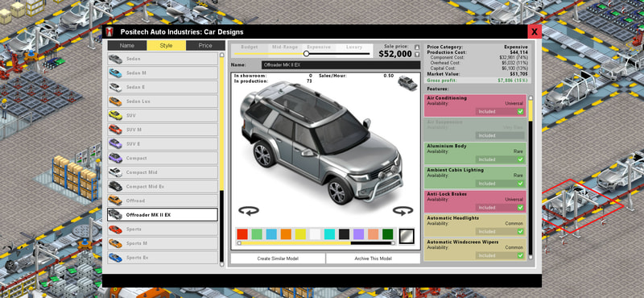Click the dark Compact Mid Ex car icon
The width and height of the screenshot is (644, 298).
[115, 187]
